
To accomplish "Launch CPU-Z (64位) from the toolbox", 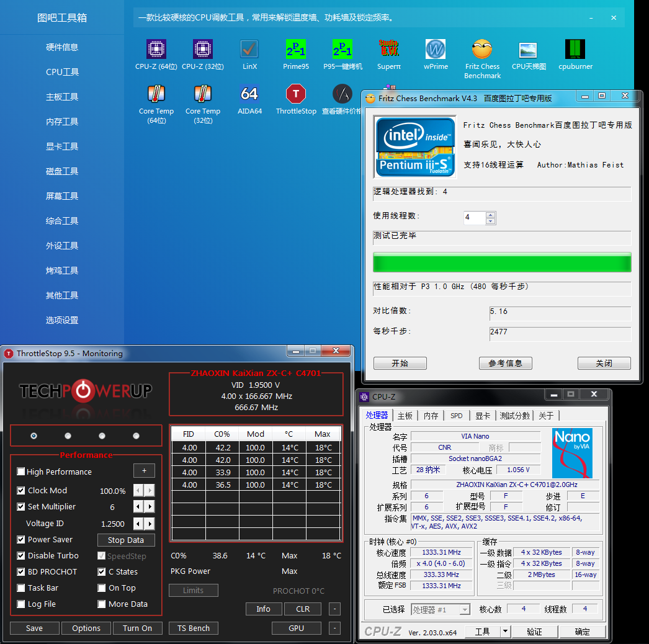I will 156,50.
